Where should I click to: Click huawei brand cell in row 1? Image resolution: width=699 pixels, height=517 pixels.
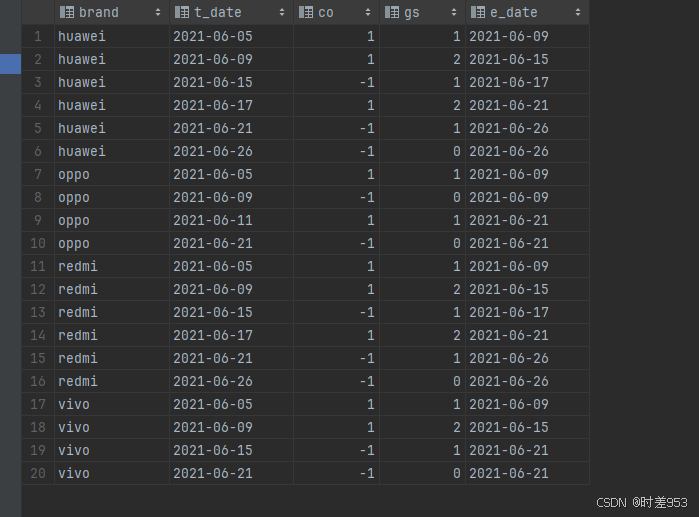coord(112,36)
